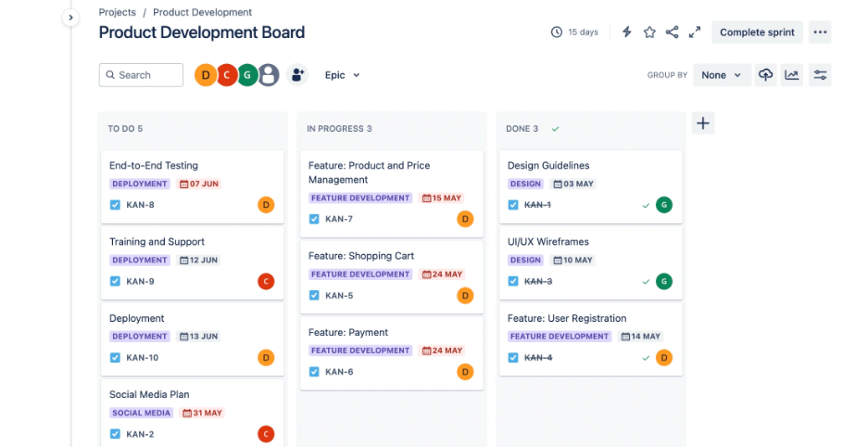Add a new column with plus button
This screenshot has width=868, height=447.
(x=703, y=123)
